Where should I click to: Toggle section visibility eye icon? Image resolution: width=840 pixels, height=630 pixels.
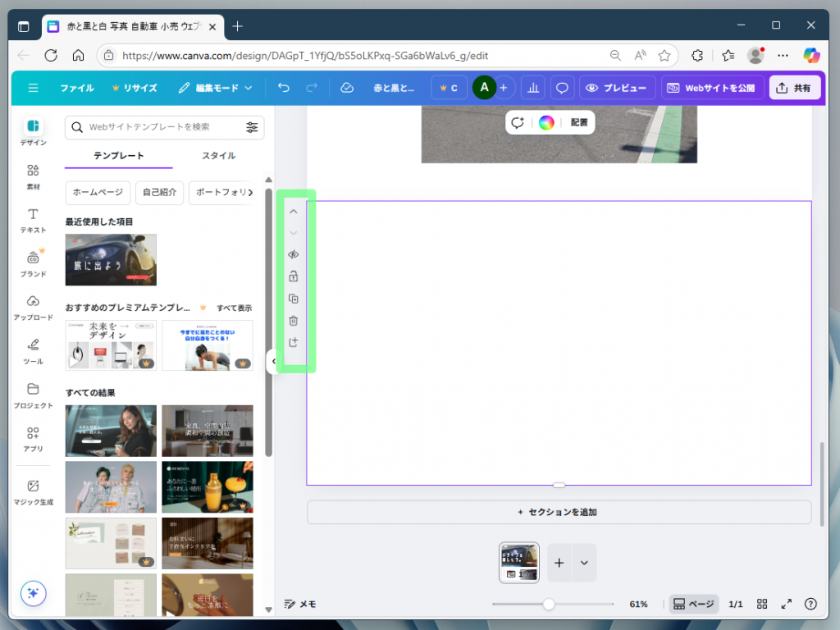point(294,254)
